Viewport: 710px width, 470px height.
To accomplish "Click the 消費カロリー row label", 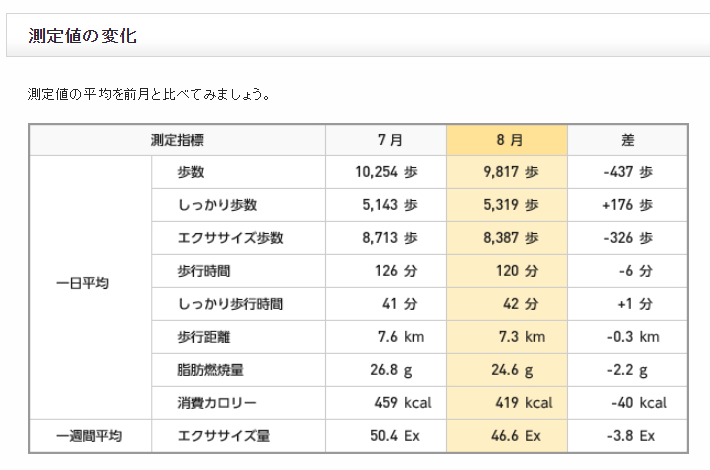I will point(217,403).
